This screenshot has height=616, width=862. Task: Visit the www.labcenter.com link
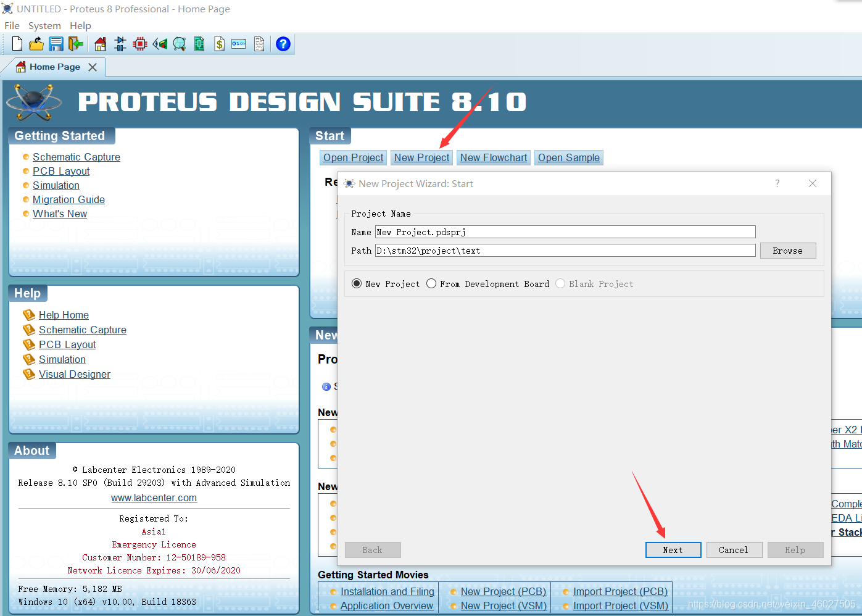point(154,497)
